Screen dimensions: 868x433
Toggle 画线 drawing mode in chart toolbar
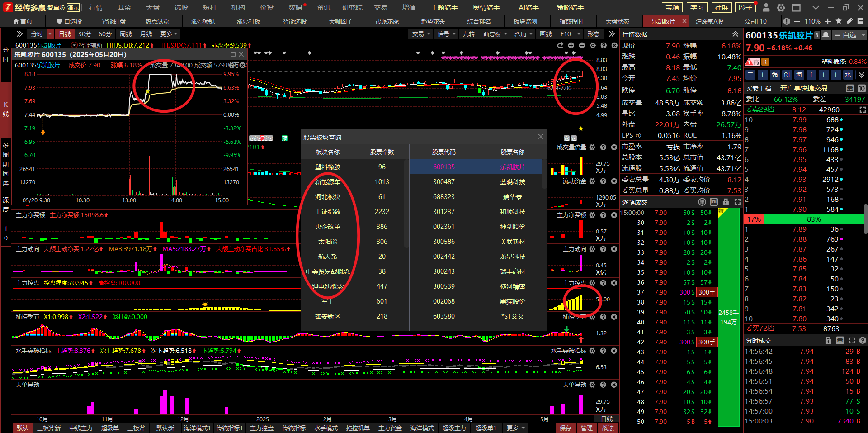[x=546, y=34]
